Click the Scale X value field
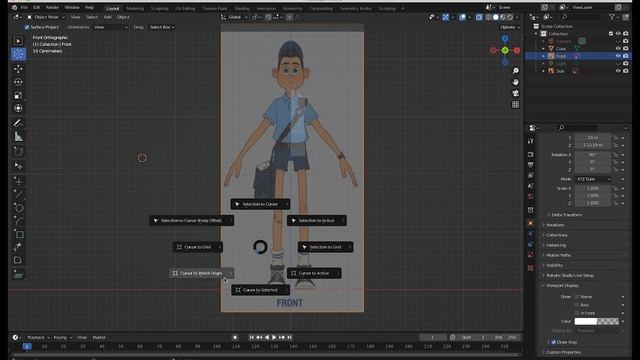The width and height of the screenshot is (640, 360). coord(593,189)
